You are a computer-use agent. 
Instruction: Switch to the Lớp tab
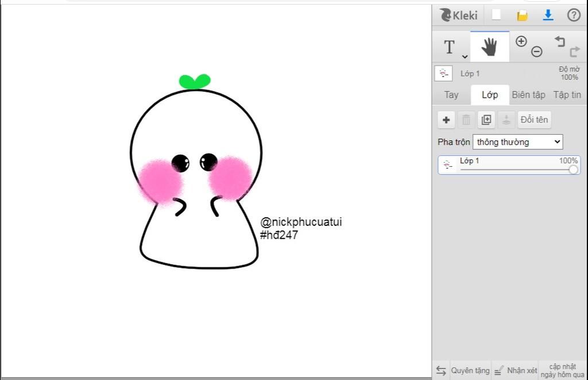pos(490,95)
